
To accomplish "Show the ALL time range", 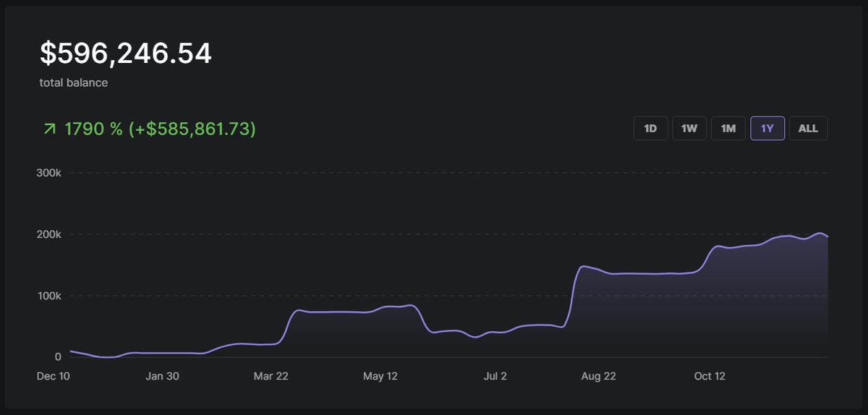I will (x=808, y=129).
